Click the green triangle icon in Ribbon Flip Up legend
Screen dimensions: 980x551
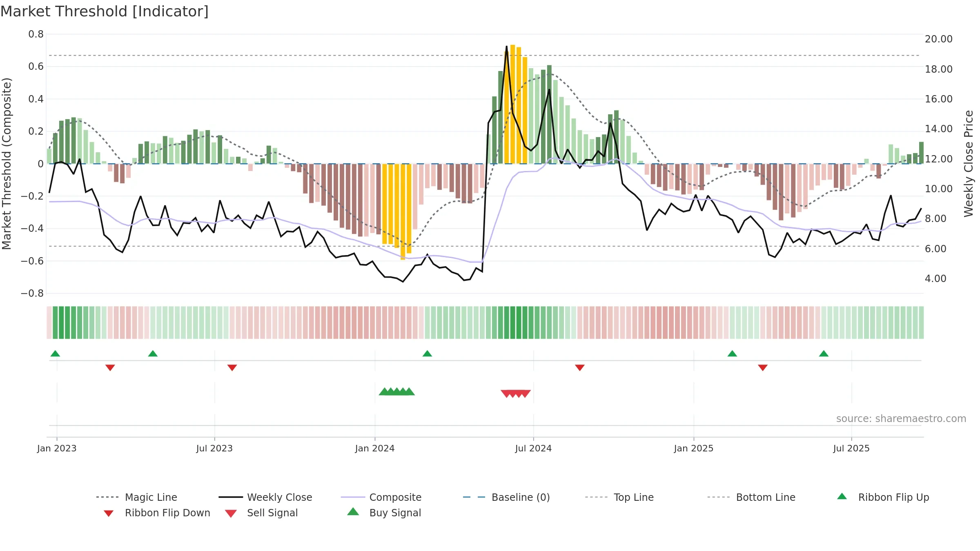click(842, 496)
